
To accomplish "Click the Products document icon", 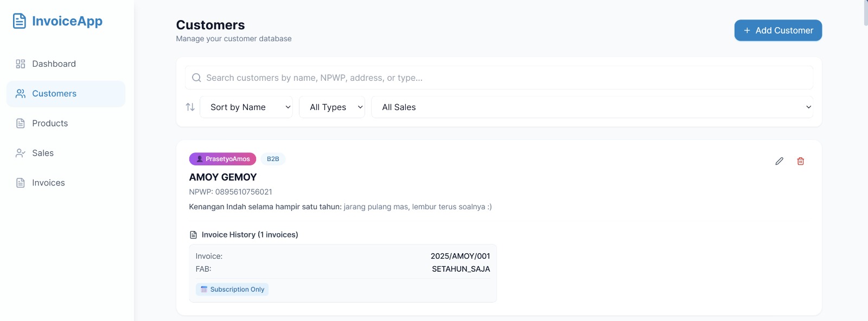I will point(21,124).
